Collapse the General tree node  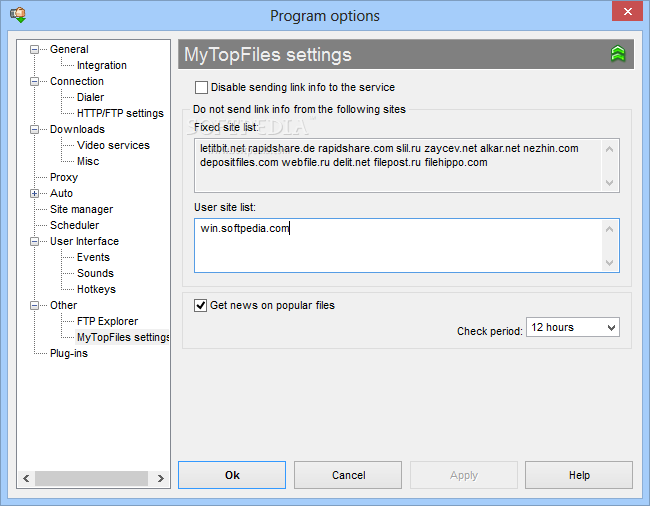pyautogui.click(x=34, y=49)
